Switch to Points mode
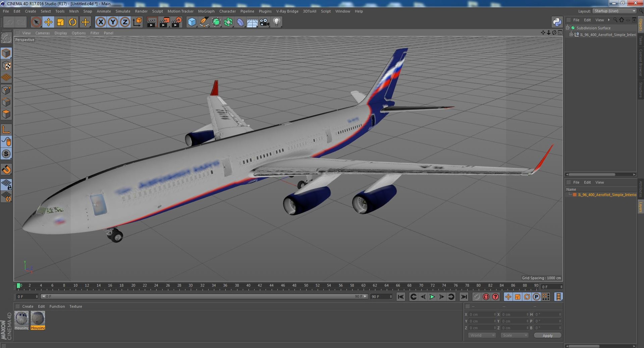Viewport: 644px width, 348px height. coord(6,90)
